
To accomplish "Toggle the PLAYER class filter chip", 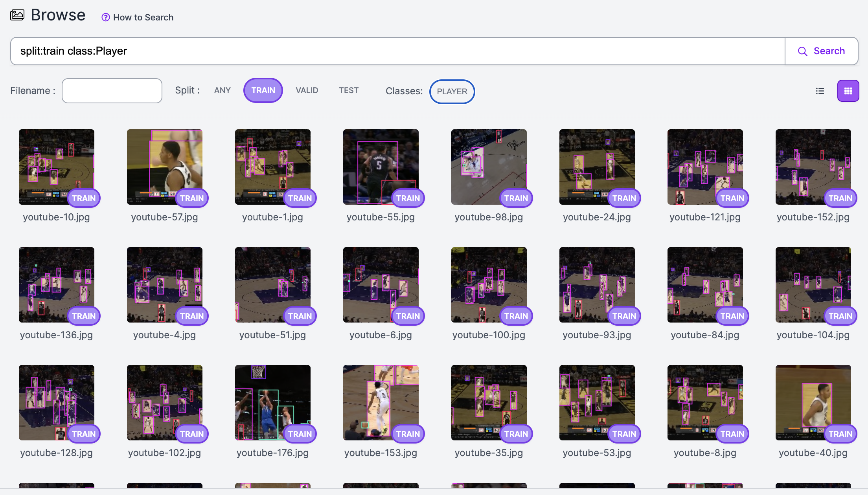I will [x=452, y=92].
